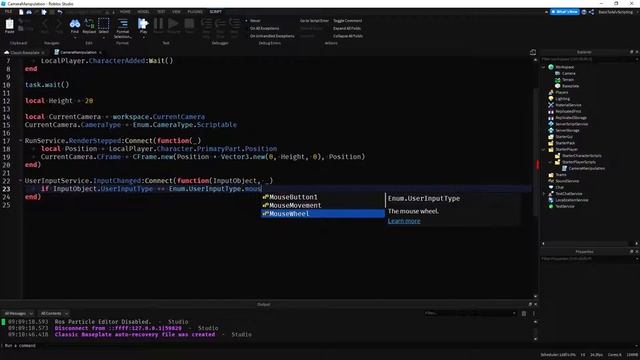Click the MaterialService icon in Explorer
Viewport: 640px width, 360px height.
(x=551, y=105)
